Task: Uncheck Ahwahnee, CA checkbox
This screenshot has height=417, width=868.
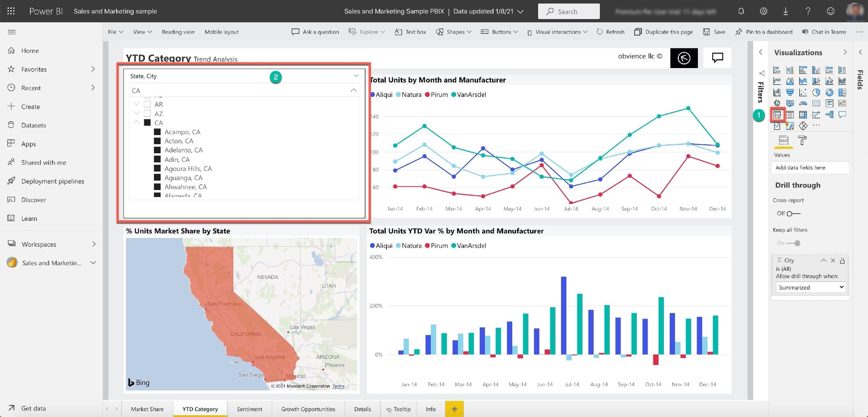Action: pos(157,187)
